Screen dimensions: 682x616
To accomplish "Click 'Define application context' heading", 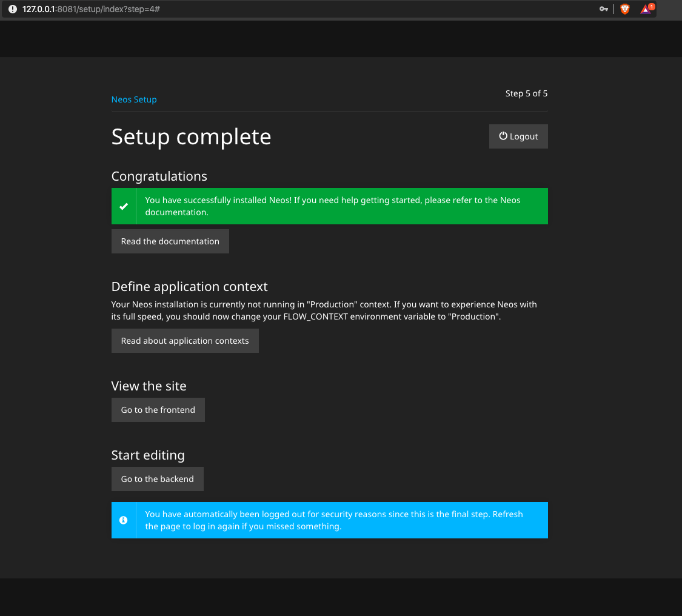I will (190, 287).
